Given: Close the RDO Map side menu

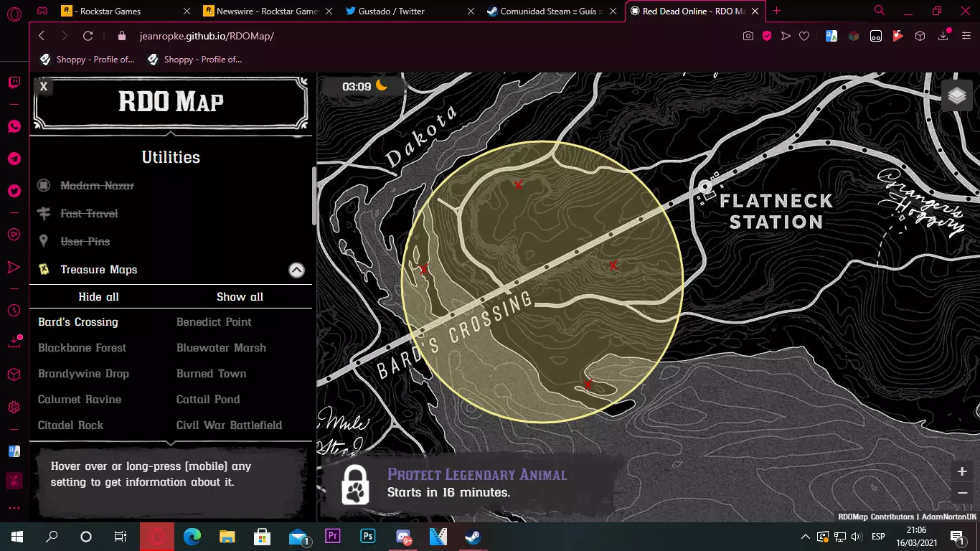Looking at the screenshot, I should point(44,87).
